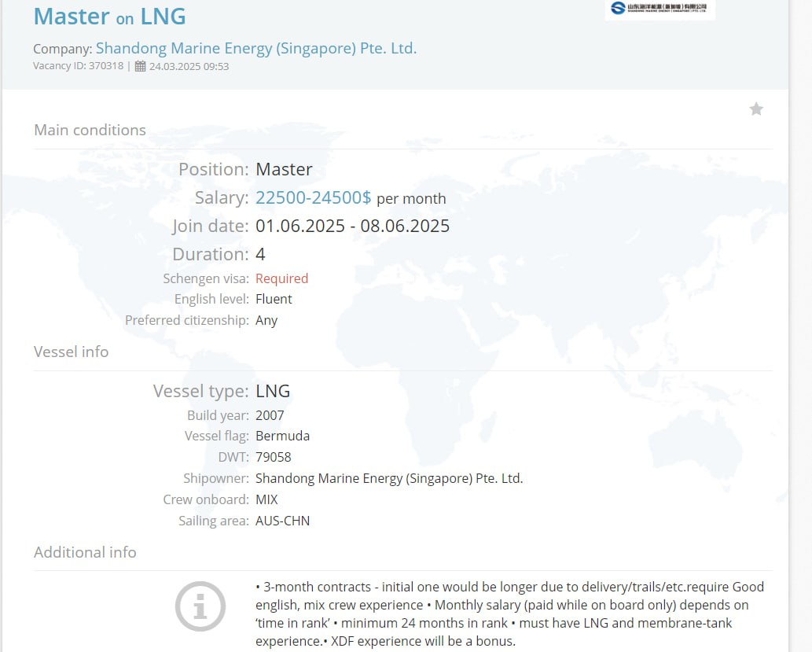Click the additional info description paragraph

point(509,613)
